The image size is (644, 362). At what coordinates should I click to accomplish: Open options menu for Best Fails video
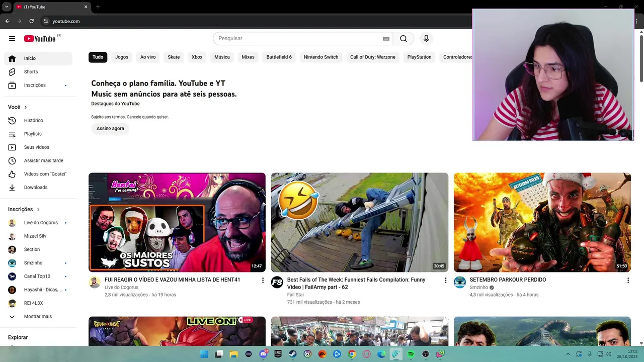(x=445, y=280)
